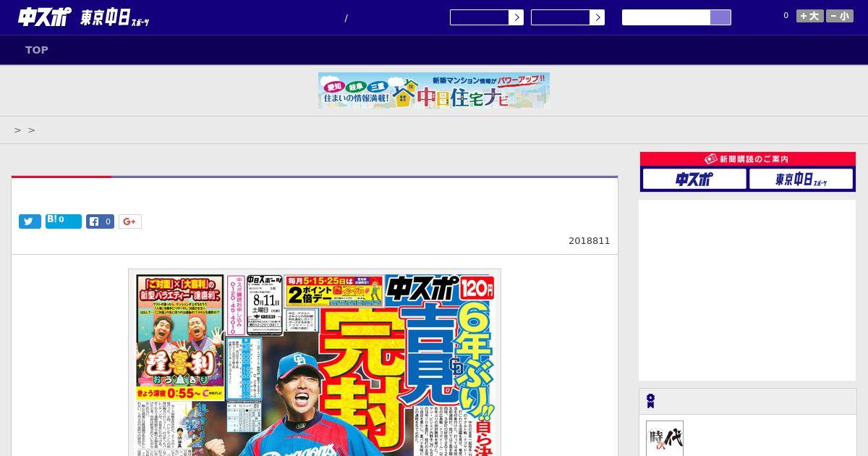Open the 時代 thumbnail in sidebar
Screen dimensions: 868x456
point(665,438)
